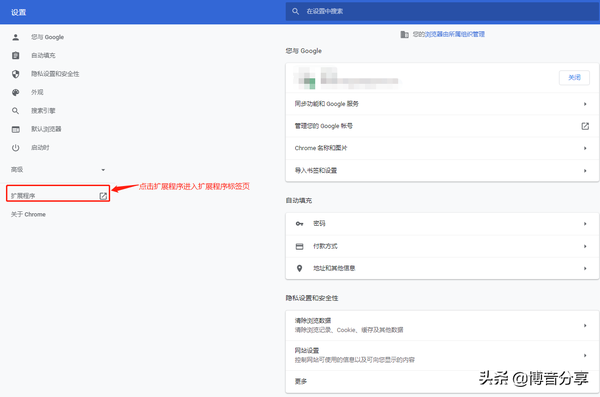Viewport: 600px width, 397px height.
Task: Open 外观 settings section
Action: pyautogui.click(x=37, y=92)
